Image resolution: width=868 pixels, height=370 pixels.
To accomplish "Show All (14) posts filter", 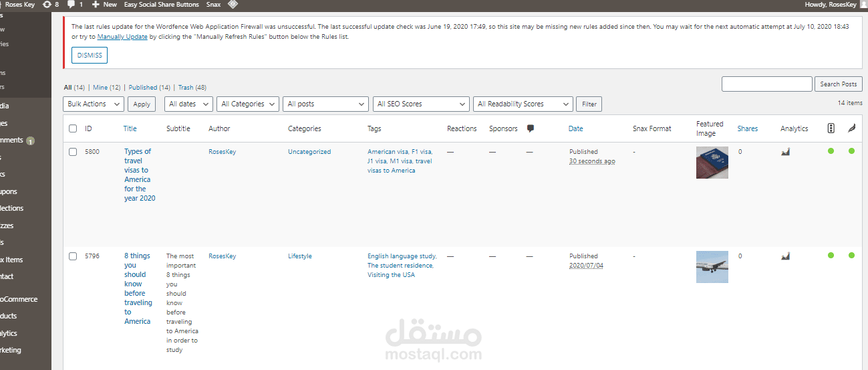I will 74,88.
